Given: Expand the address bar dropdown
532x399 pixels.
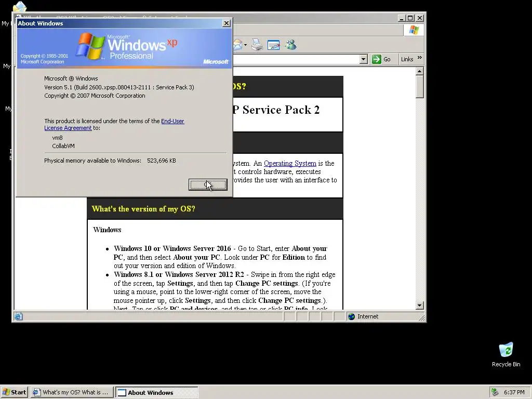Looking at the screenshot, I should pos(363,59).
